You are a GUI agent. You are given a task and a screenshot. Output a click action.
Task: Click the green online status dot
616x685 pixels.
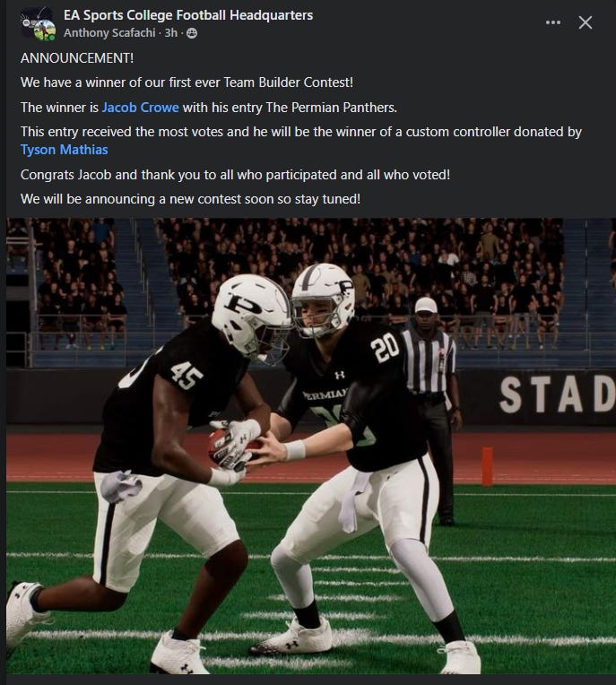[x=52, y=38]
